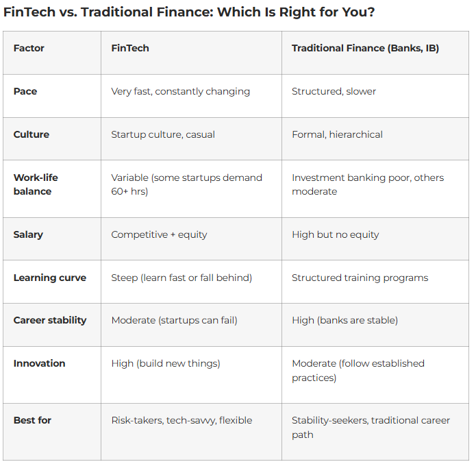Select 'Moderate (startups can fail)' cell
Image resolution: width=476 pixels, height=464 pixels.
174,320
